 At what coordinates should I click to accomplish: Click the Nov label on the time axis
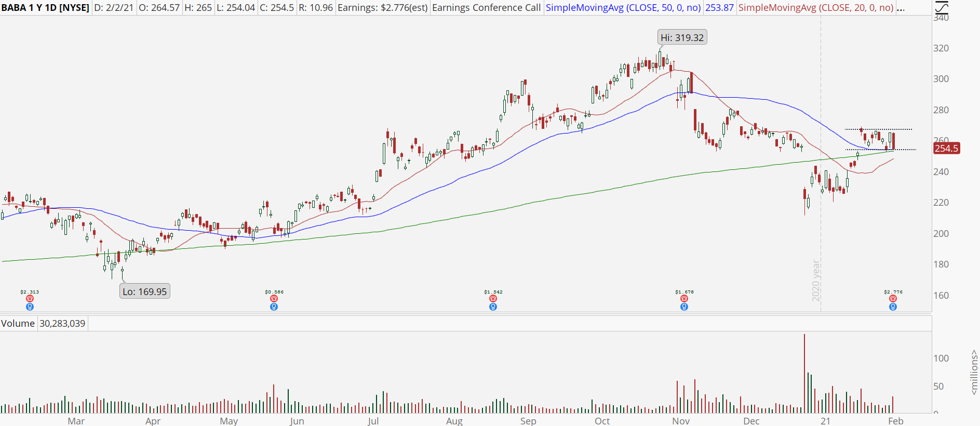(x=681, y=421)
